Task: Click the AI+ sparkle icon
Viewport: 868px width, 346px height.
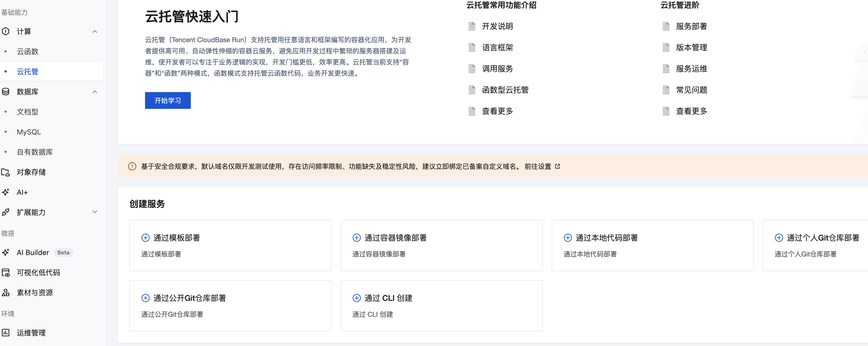Action: [x=6, y=192]
